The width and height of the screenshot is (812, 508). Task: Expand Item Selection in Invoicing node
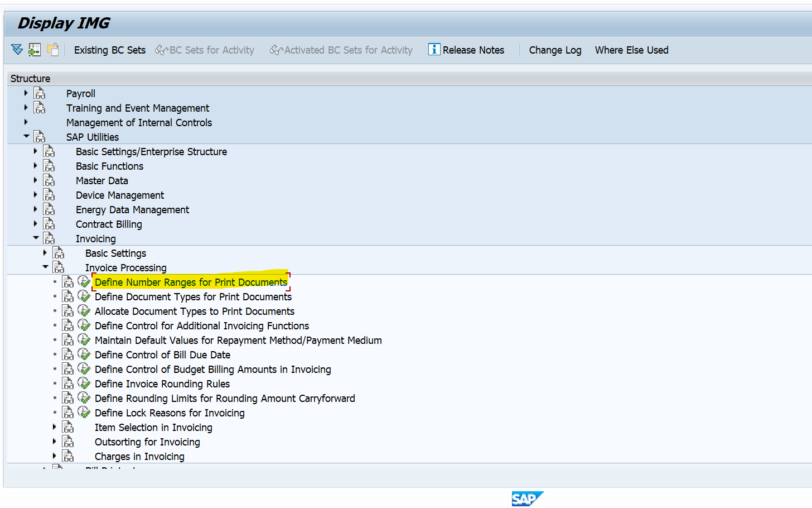(x=54, y=426)
